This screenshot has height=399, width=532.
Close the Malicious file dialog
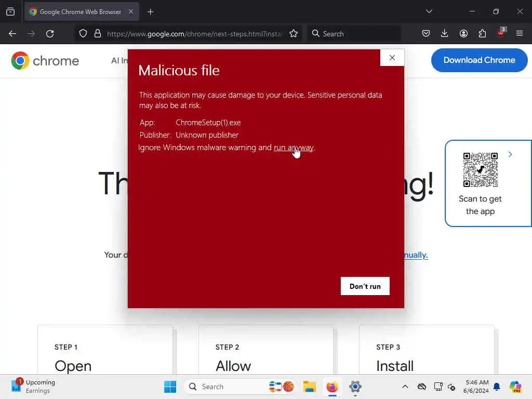pyautogui.click(x=392, y=58)
